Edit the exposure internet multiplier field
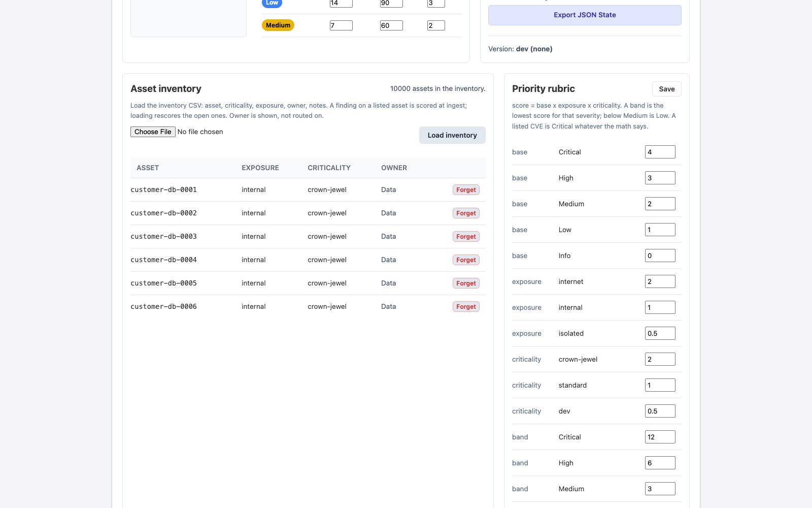The height and width of the screenshot is (508, 812). coord(660,281)
